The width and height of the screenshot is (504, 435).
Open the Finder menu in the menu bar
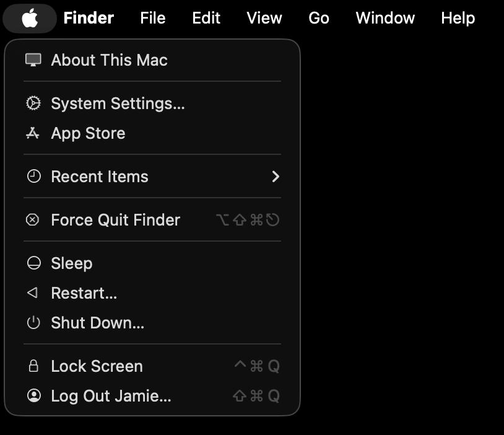point(88,18)
